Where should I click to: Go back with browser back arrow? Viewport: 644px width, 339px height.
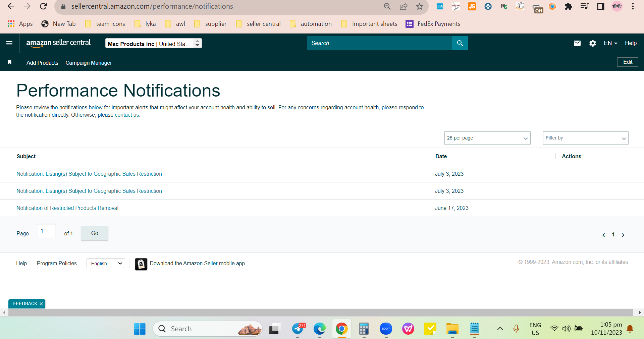coord(11,6)
